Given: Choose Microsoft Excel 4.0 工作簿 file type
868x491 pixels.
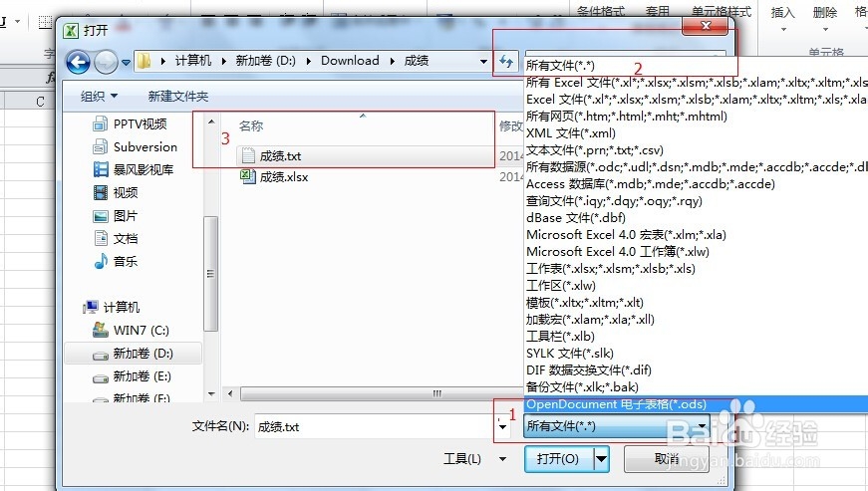Looking at the screenshot, I should click(696, 252).
